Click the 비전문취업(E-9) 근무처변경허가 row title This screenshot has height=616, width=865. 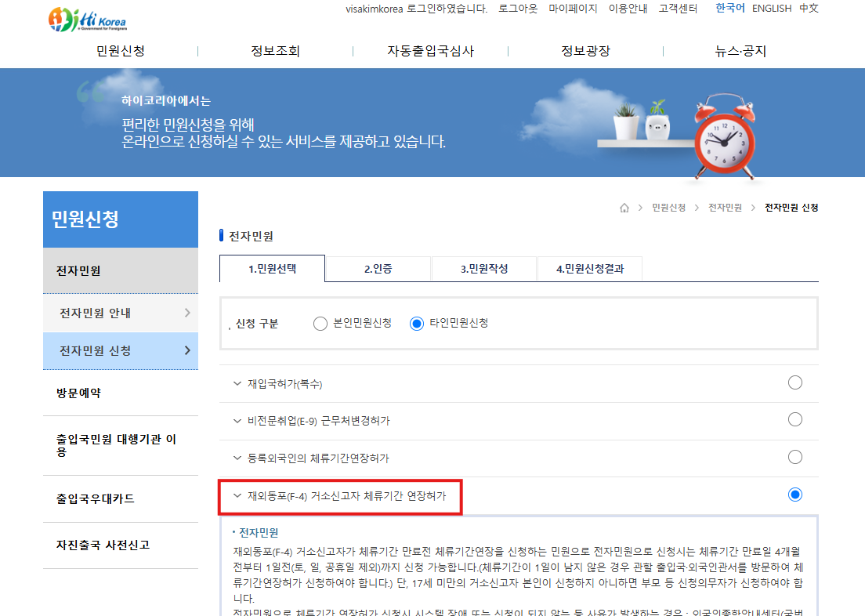click(318, 421)
